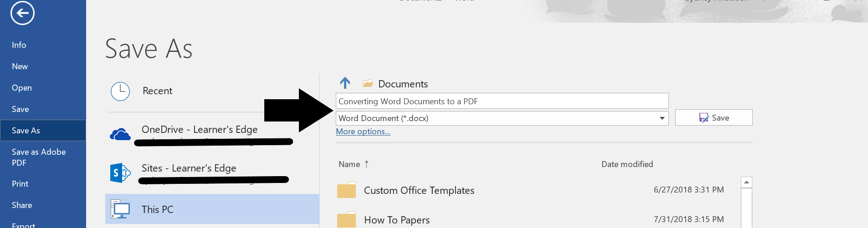Choose the OneDrive cloud icon

tap(120, 134)
